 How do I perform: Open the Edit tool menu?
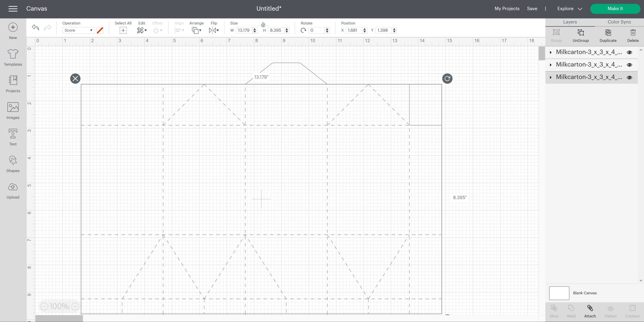142,30
